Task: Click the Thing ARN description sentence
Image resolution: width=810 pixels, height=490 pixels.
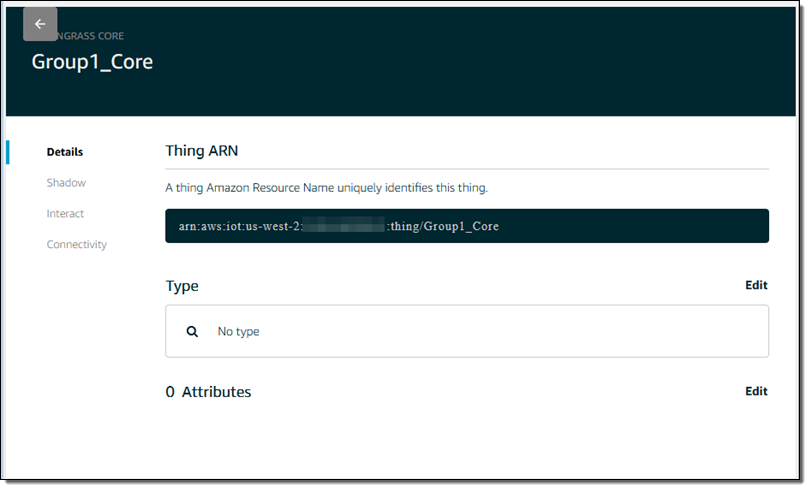Action: 326,187
